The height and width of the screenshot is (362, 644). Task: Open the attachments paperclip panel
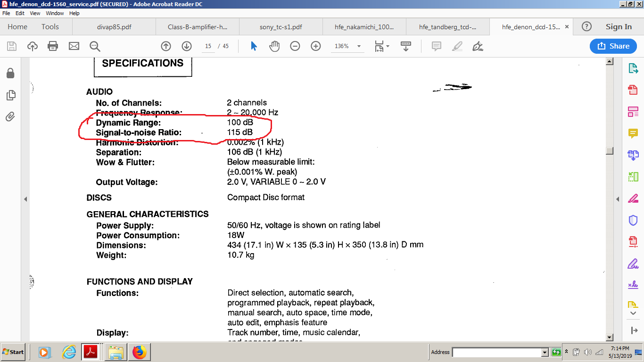[10, 116]
